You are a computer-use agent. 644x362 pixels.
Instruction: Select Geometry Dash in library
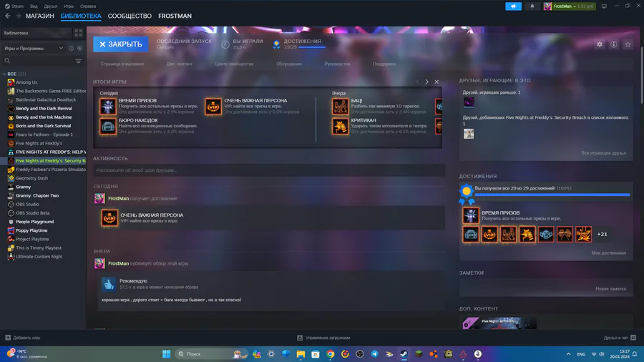tap(31, 178)
